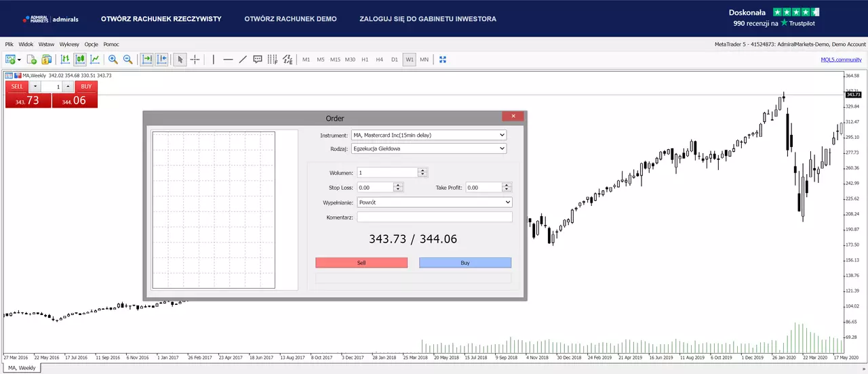This screenshot has height=374, width=868.
Task: Zoom in the chart with magnifier icon
Action: click(113, 60)
